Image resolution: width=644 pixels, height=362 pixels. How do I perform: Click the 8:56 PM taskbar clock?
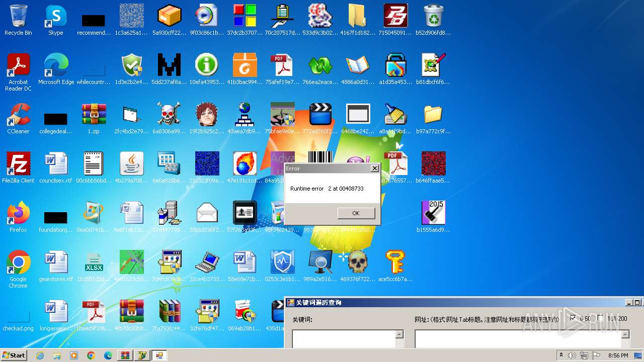tap(618, 355)
